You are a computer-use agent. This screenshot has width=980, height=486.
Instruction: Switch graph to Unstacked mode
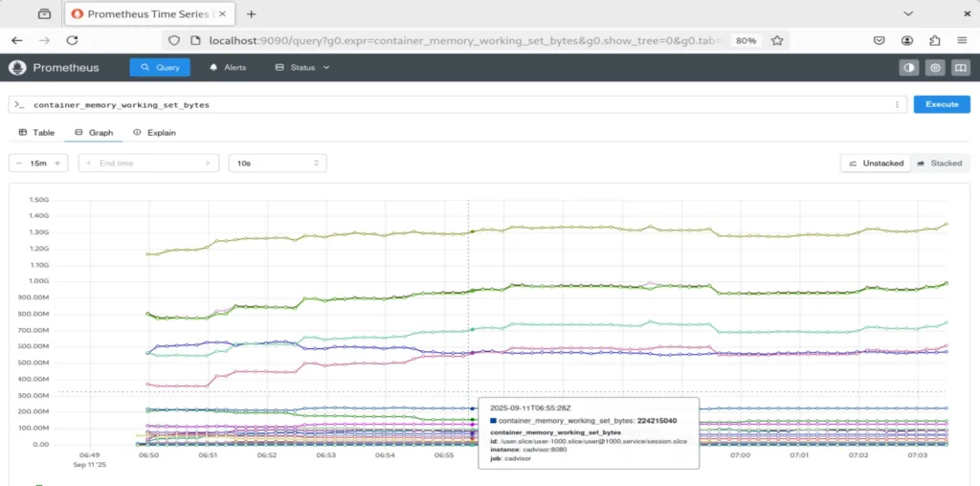[x=875, y=164]
